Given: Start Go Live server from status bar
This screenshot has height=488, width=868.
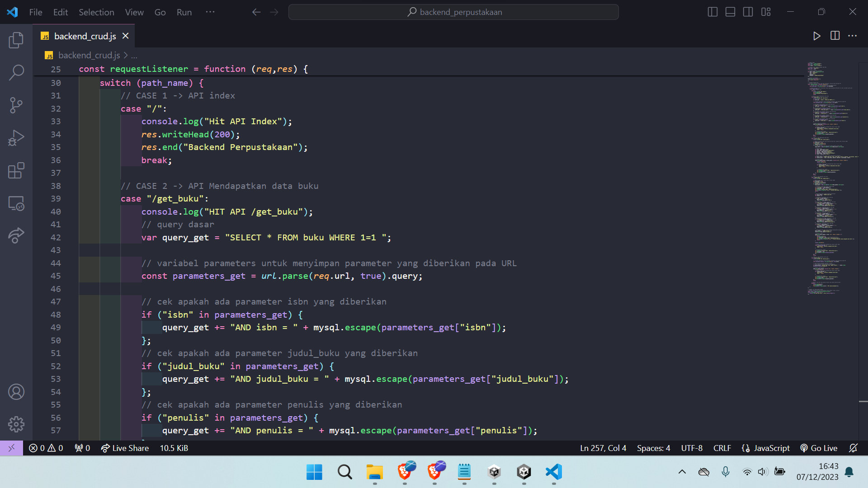Looking at the screenshot, I should [x=819, y=448].
